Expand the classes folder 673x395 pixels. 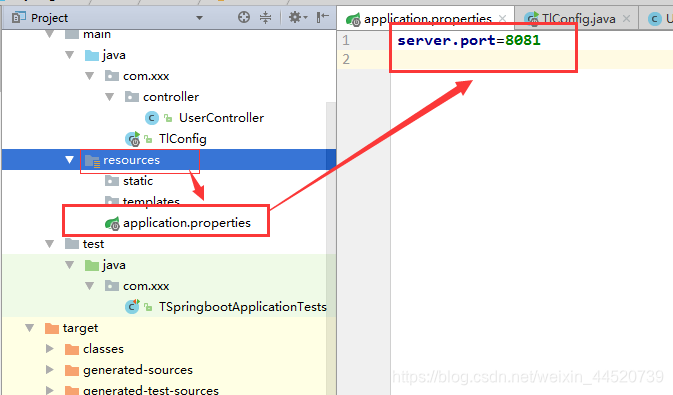click(x=50, y=349)
